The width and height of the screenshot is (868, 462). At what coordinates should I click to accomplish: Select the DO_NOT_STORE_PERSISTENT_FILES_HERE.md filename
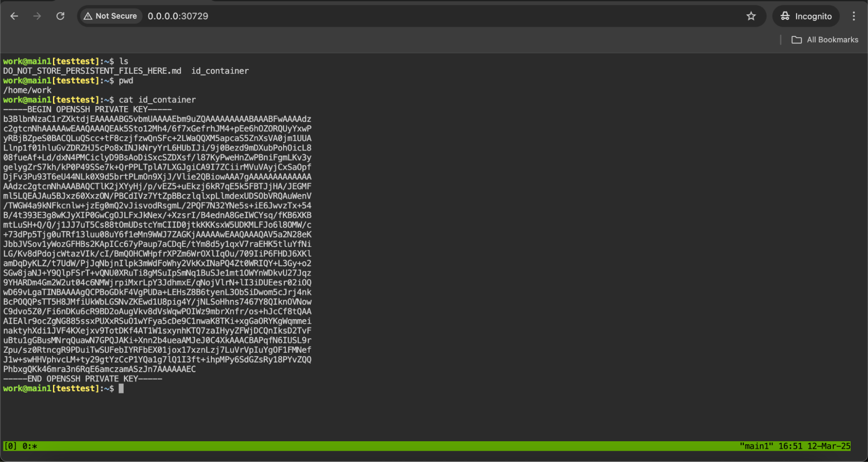coord(92,71)
